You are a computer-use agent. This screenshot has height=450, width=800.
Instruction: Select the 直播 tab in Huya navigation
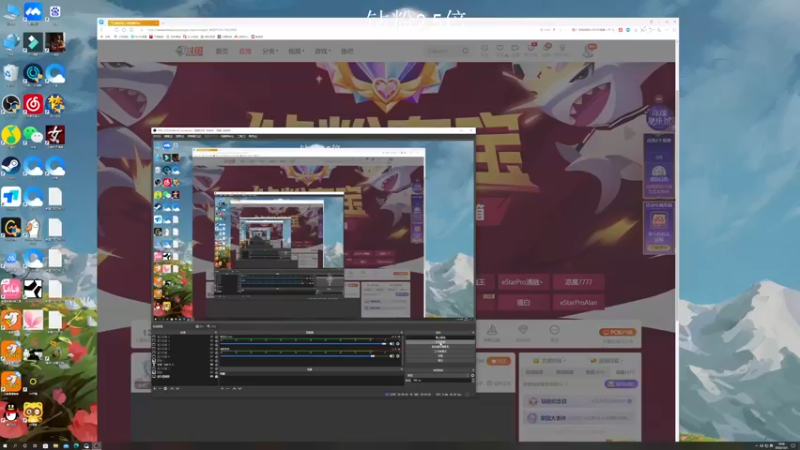click(245, 51)
